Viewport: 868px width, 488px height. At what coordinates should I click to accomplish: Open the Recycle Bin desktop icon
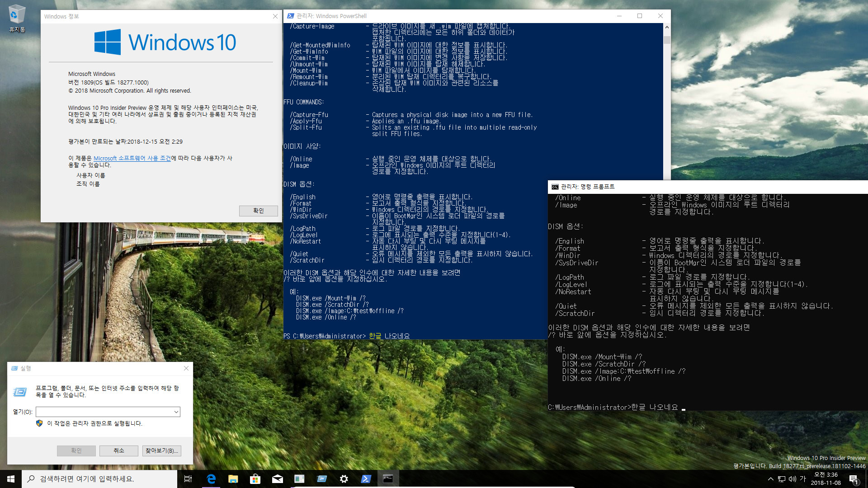click(17, 18)
